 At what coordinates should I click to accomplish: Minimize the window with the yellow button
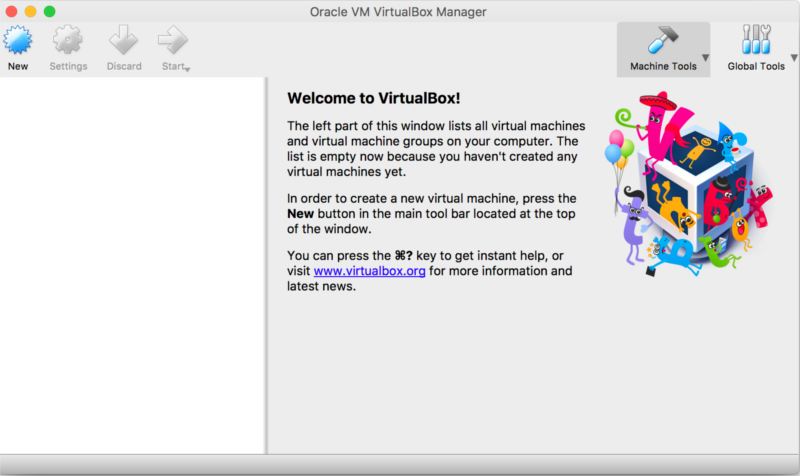[x=30, y=11]
